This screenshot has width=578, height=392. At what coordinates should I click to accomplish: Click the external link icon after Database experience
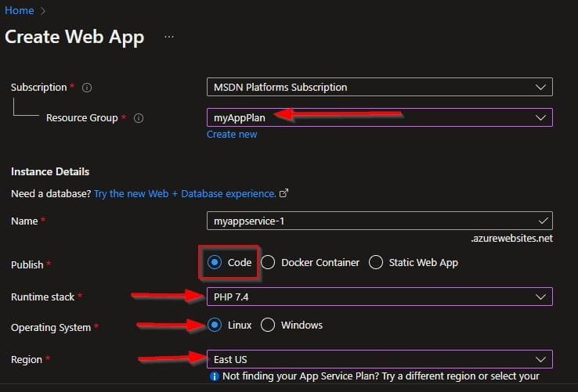[x=284, y=193]
